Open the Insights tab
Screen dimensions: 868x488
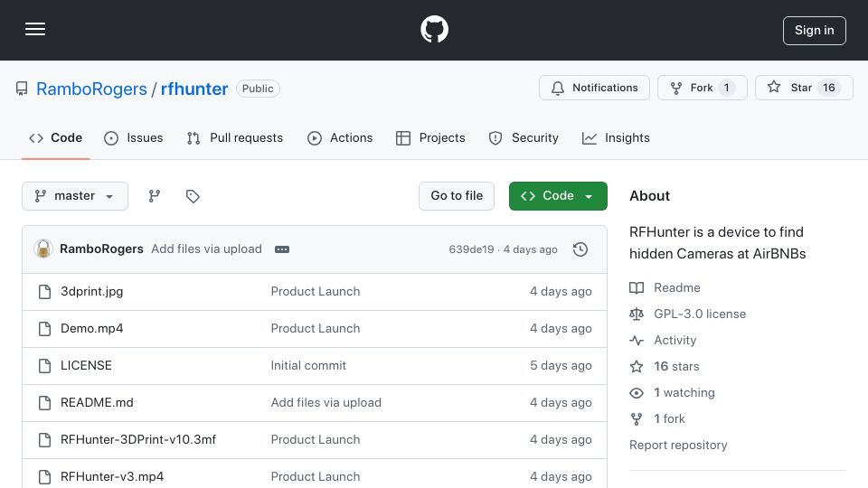(x=616, y=137)
